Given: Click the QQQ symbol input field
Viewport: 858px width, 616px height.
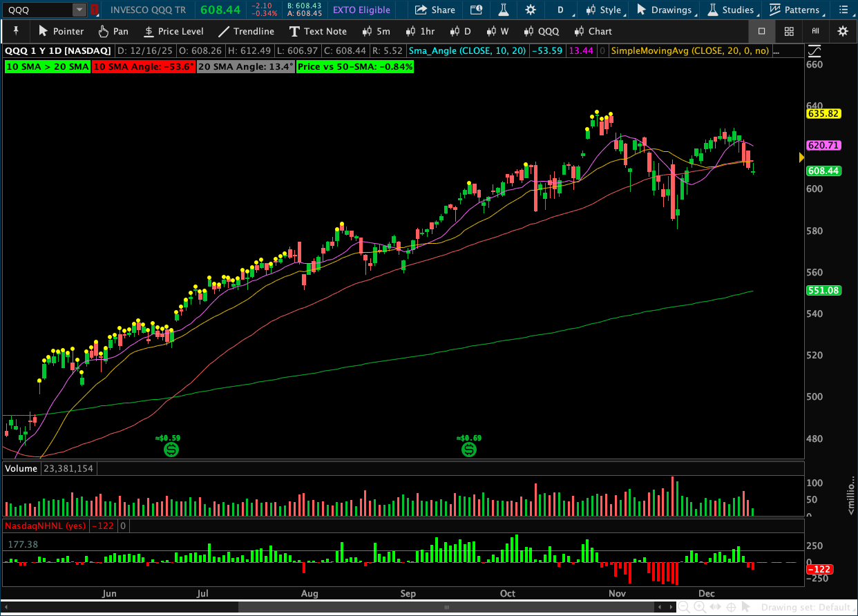Looking at the screenshot, I should point(37,10).
